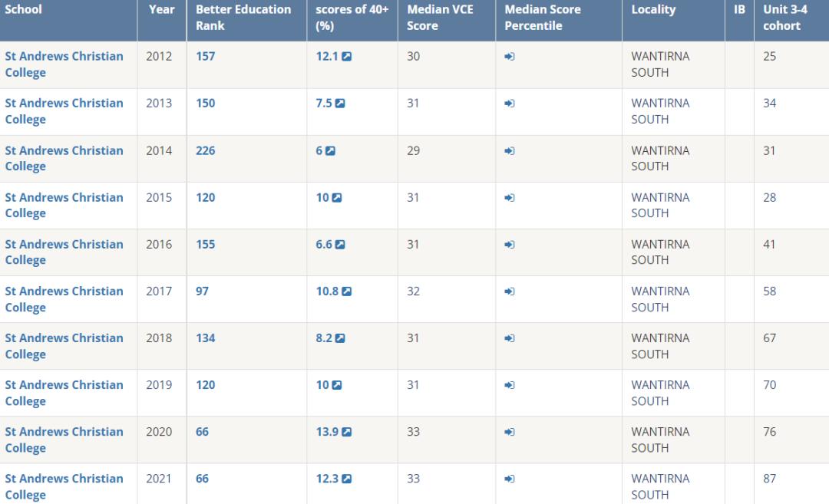Click percentile arrow icon in the 2015 row
This screenshot has width=829, height=504.
point(510,198)
